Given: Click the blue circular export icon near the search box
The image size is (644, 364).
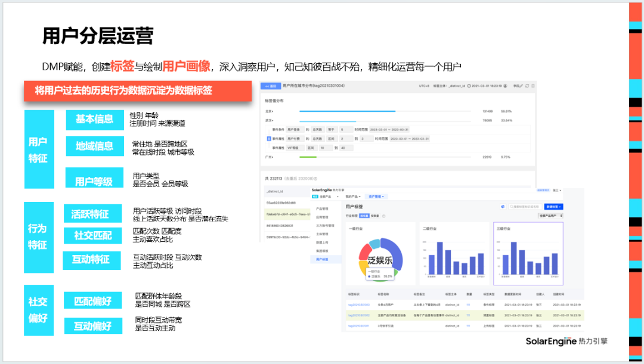Looking at the screenshot, I should point(503,206).
